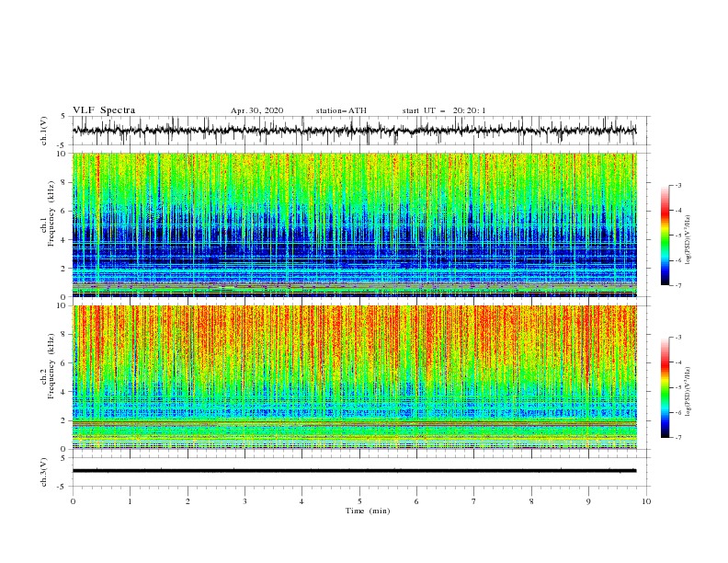This screenshot has height=563, width=728.
Task: Click the 'station=ATH' label
Action: [341, 110]
